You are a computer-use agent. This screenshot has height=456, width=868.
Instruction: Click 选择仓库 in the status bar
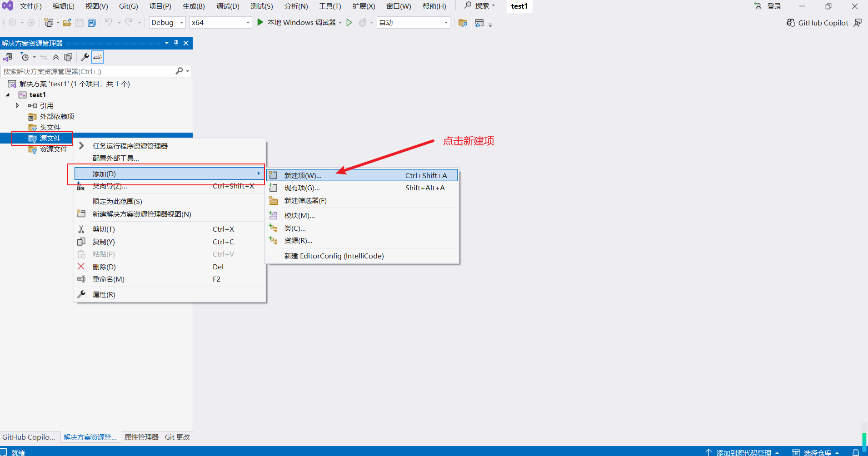(x=816, y=452)
